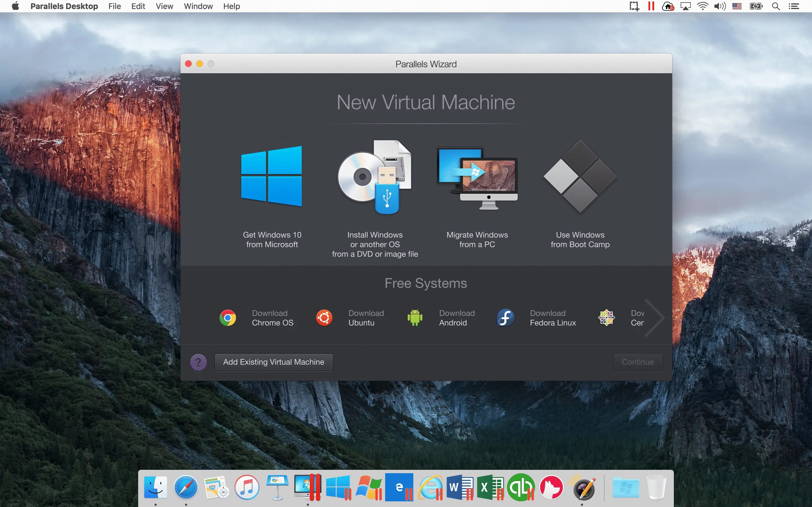Click the macOS battery icon in menu bar
The width and height of the screenshot is (812, 507).
[756, 6]
